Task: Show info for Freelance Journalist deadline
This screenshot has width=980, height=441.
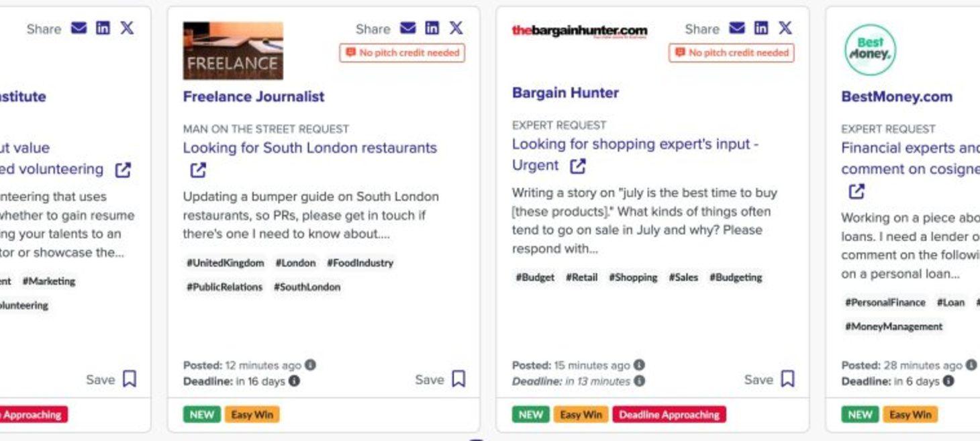Action: [x=294, y=381]
